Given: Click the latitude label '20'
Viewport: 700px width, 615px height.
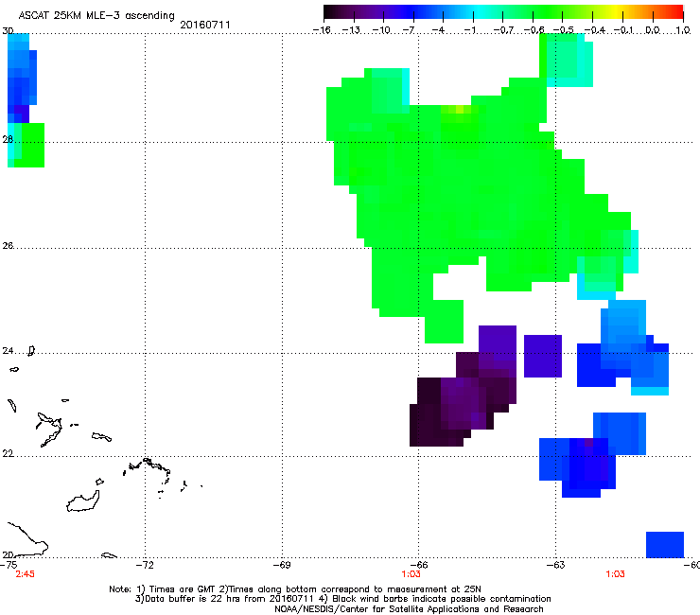Looking at the screenshot, I should pos(8,555).
